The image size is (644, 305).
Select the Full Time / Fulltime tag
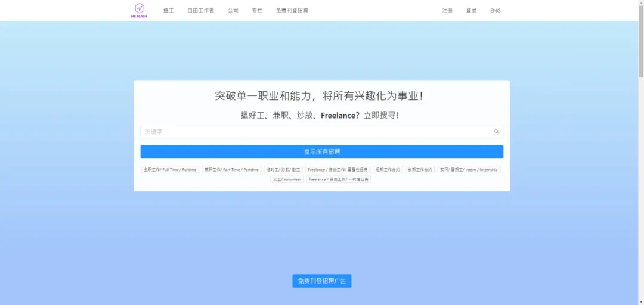[170, 170]
